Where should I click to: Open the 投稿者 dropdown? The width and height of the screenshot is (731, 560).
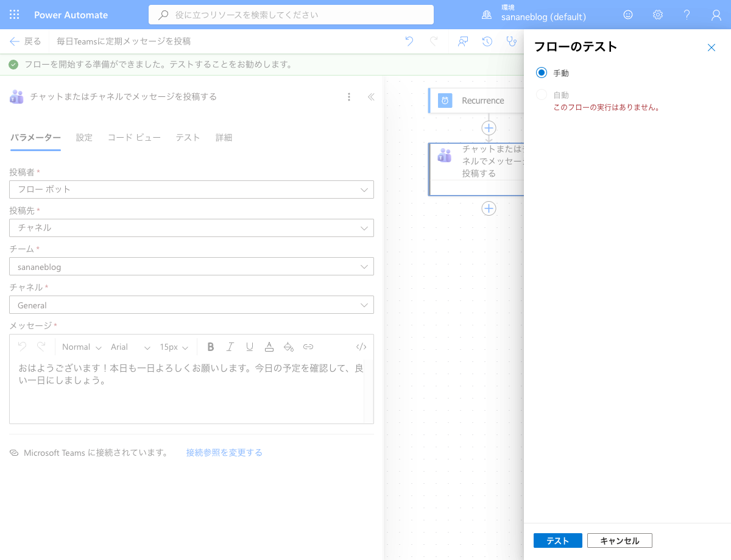pyautogui.click(x=191, y=190)
